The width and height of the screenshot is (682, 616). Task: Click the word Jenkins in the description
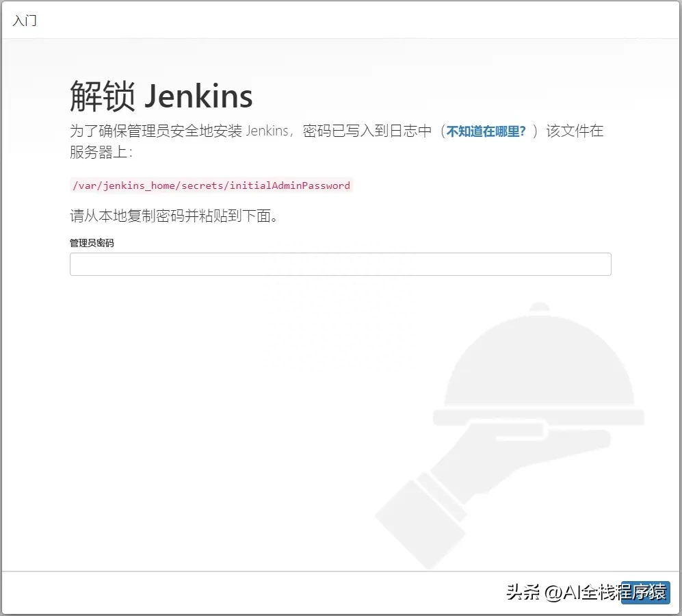tap(267, 131)
